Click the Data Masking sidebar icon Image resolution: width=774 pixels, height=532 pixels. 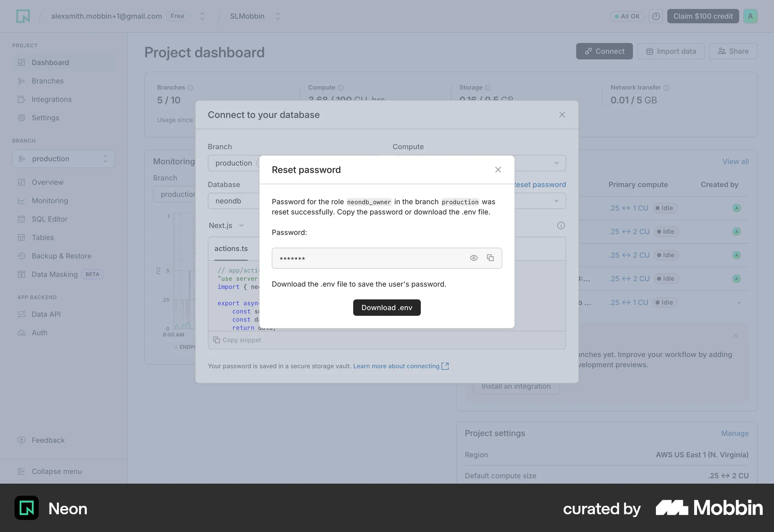[x=21, y=274]
